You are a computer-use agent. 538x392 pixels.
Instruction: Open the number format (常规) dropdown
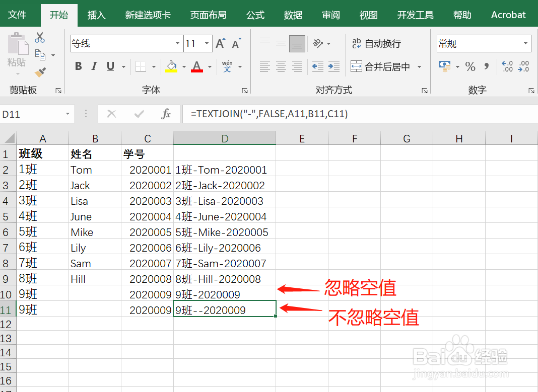click(x=525, y=43)
